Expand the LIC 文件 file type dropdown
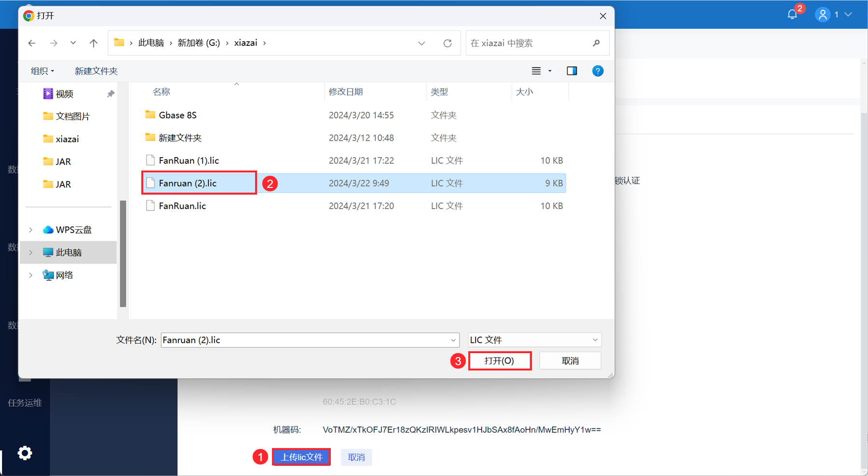This screenshot has width=868, height=476. pos(535,340)
